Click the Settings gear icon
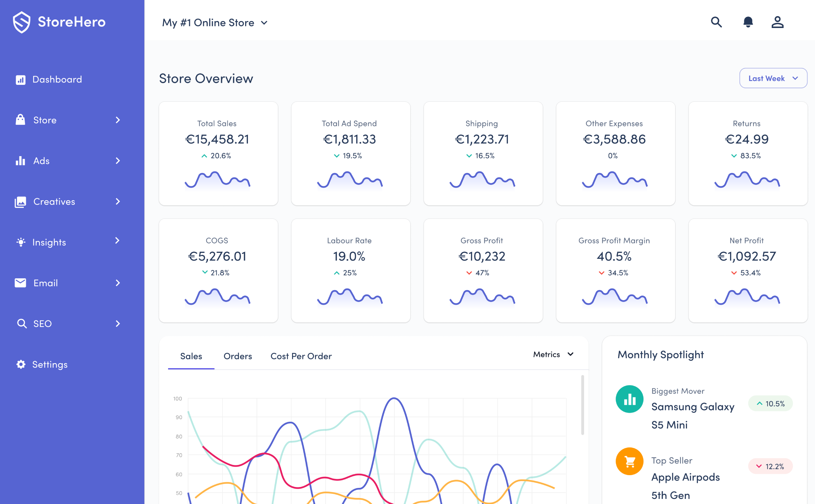The width and height of the screenshot is (815, 504). pyautogui.click(x=21, y=364)
